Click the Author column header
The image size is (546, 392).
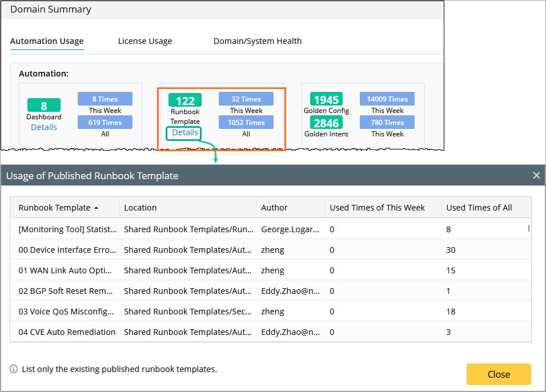pyautogui.click(x=274, y=208)
